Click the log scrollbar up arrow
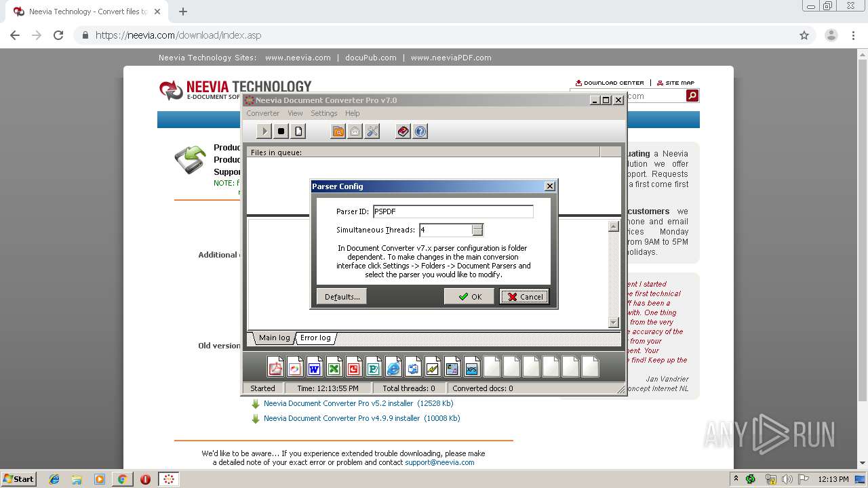Image resolution: width=868 pixels, height=488 pixels. pos(614,227)
